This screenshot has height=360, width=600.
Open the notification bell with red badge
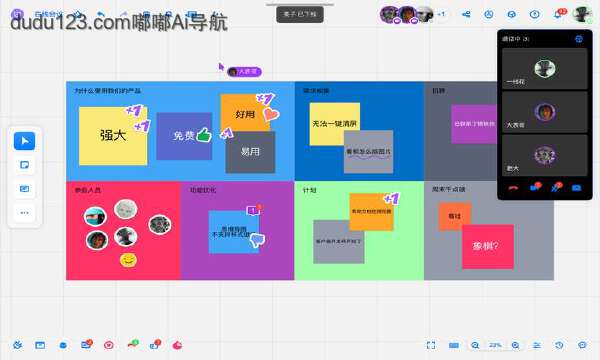point(558,14)
